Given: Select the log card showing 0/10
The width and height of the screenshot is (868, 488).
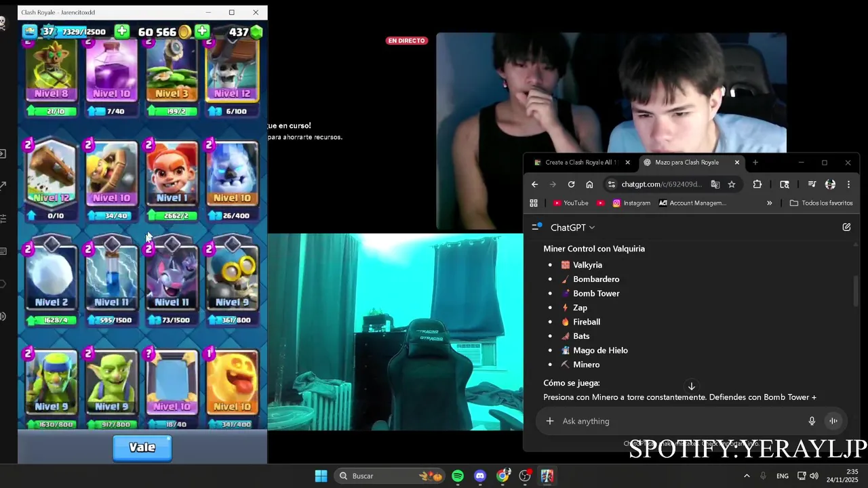Looking at the screenshot, I should click(52, 174).
